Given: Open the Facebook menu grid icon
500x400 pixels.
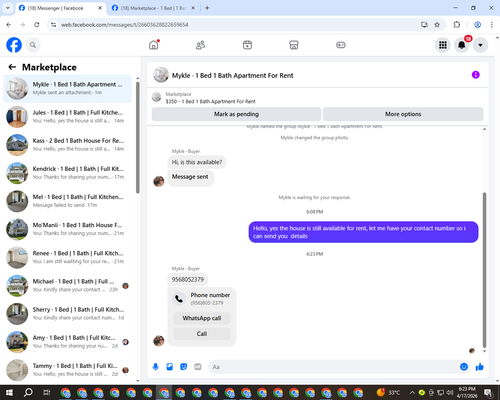Looking at the screenshot, I should click(x=443, y=45).
